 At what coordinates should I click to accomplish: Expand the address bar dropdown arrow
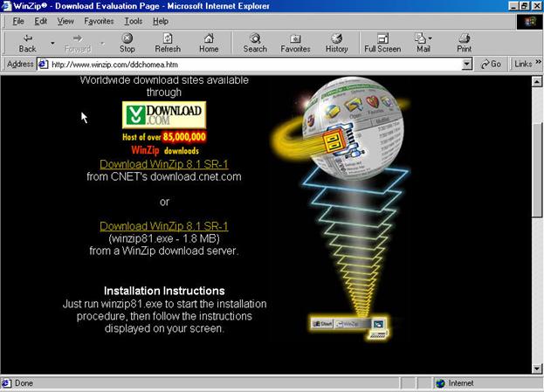(x=467, y=65)
